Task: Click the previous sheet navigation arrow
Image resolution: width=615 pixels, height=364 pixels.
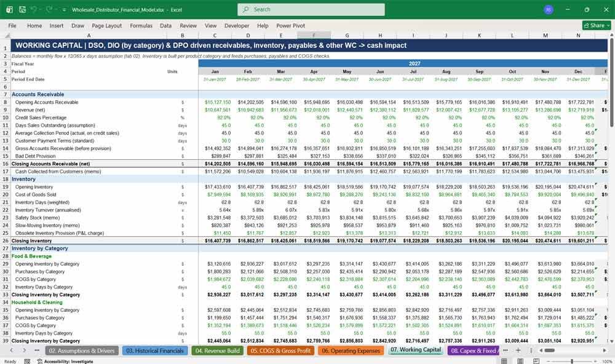Action: click(x=11, y=350)
